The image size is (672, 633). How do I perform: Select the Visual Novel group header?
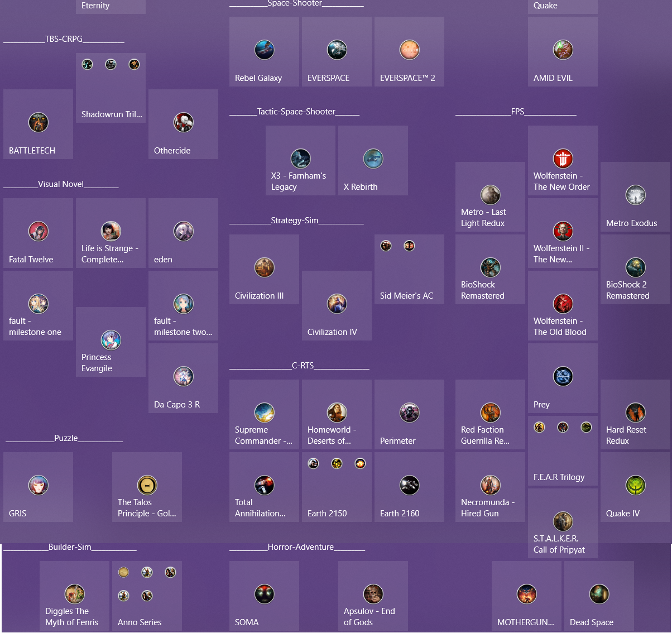(x=61, y=184)
